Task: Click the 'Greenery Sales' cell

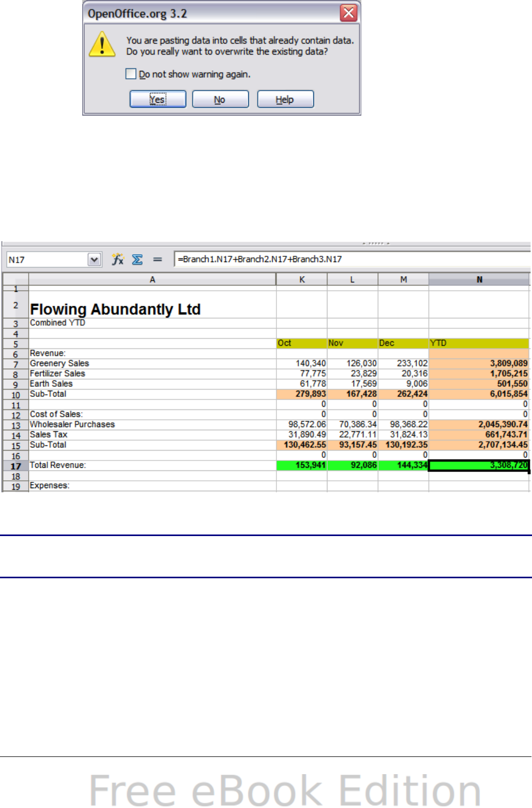Action: (152, 364)
